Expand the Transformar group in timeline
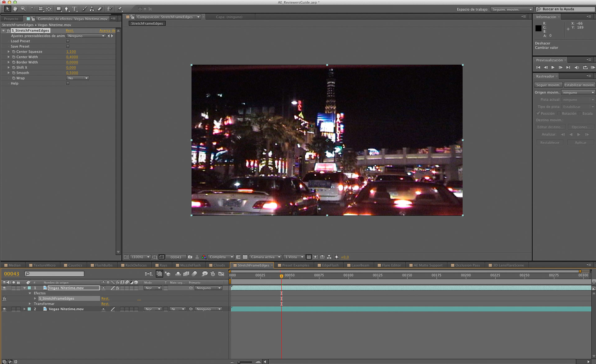The height and width of the screenshot is (364, 596). tap(30, 304)
